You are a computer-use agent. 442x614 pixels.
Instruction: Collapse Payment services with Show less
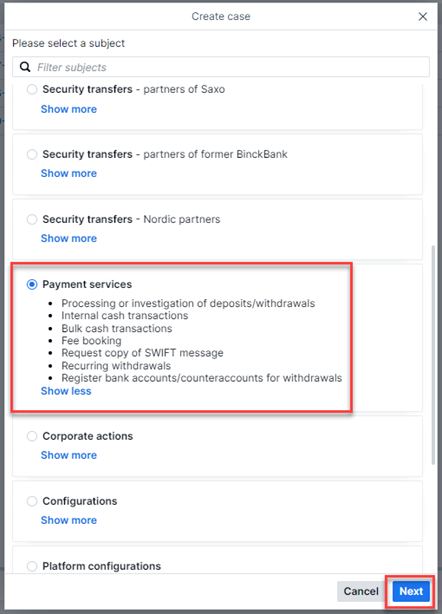click(66, 391)
